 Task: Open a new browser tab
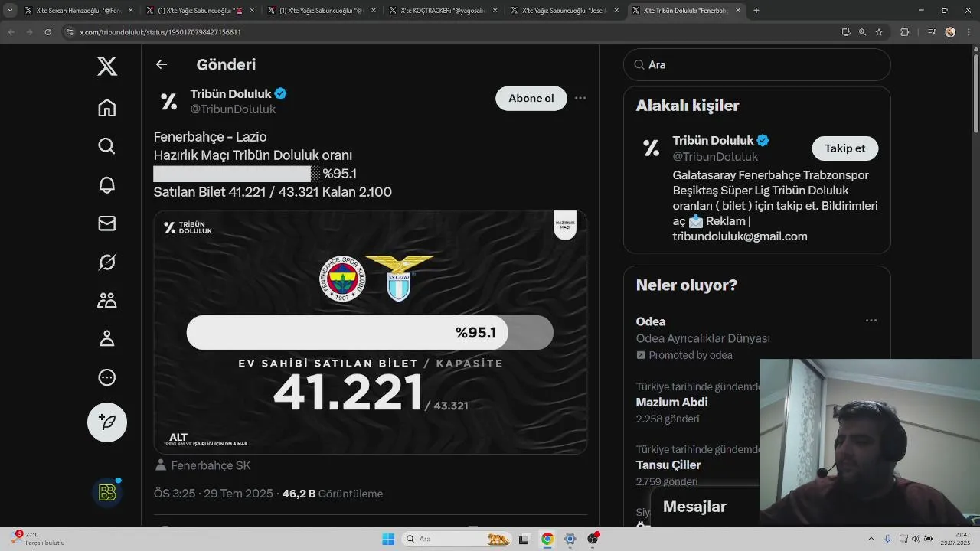[756, 10]
